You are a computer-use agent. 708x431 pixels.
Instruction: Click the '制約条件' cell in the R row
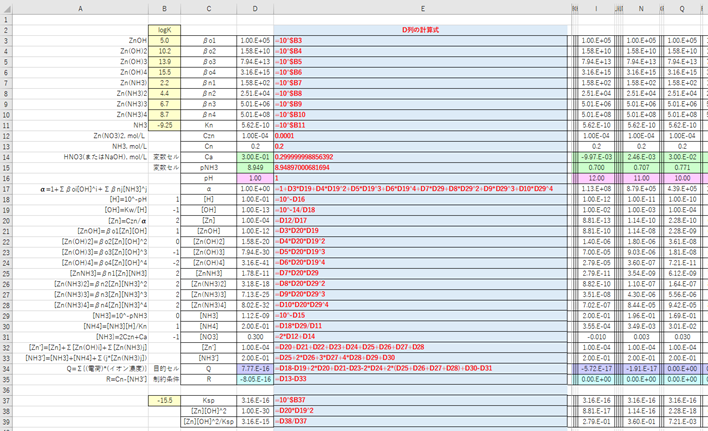point(164,379)
